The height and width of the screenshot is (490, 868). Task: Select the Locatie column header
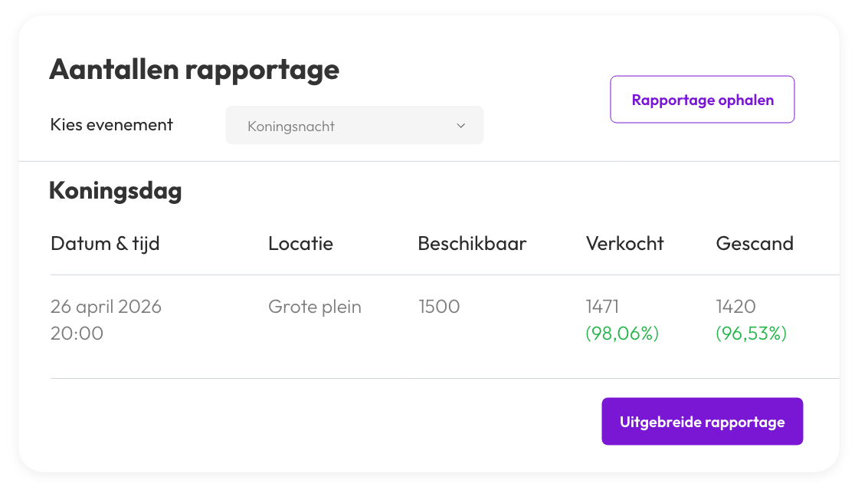300,244
